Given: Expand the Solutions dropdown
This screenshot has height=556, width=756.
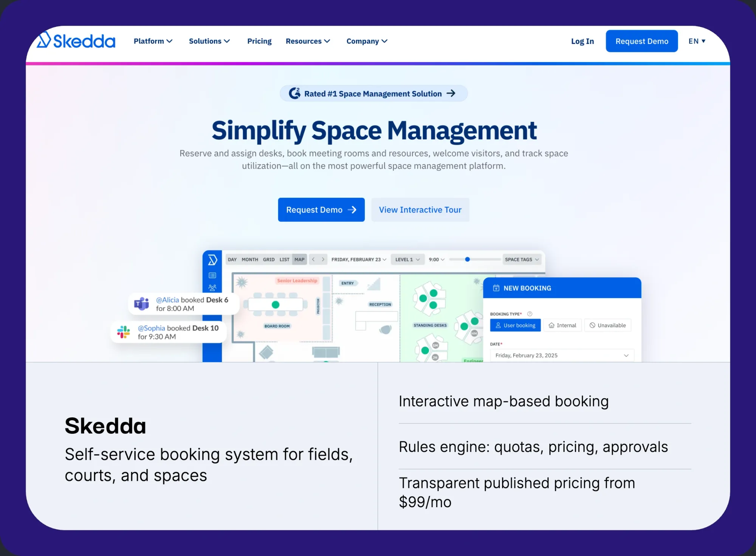Looking at the screenshot, I should 209,41.
